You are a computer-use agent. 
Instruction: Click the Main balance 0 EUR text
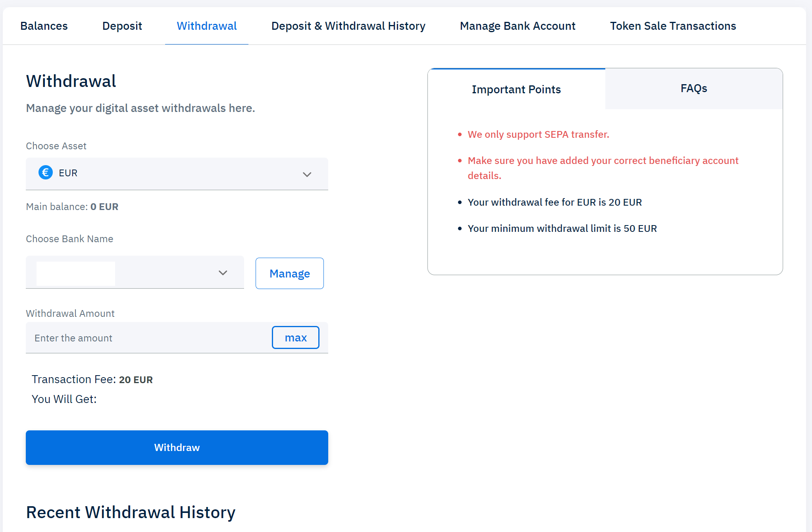coord(72,207)
